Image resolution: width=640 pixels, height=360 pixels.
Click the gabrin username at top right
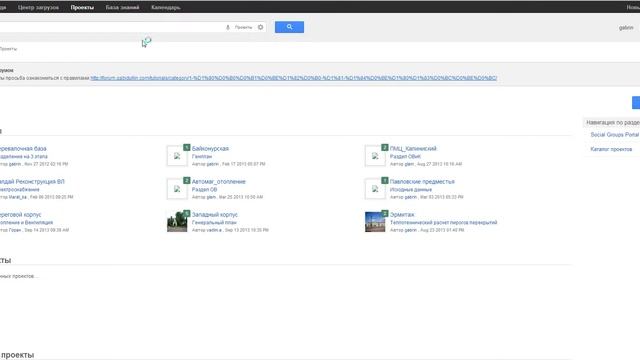point(626,27)
